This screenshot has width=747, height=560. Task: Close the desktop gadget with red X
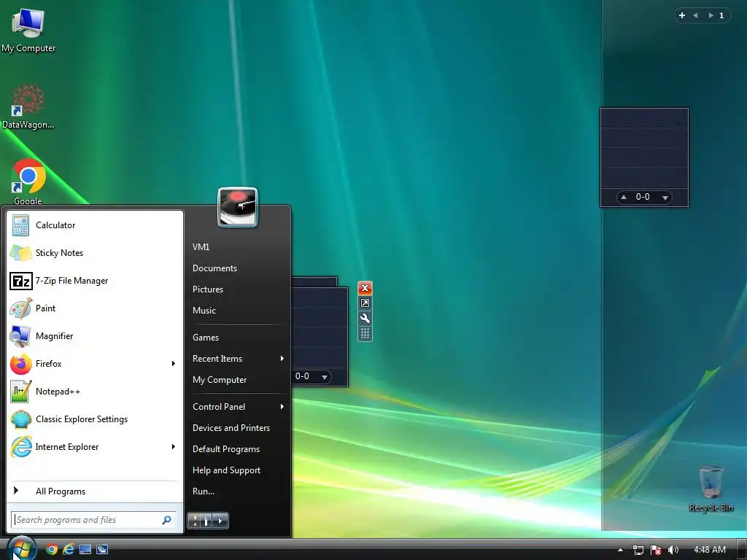point(365,288)
